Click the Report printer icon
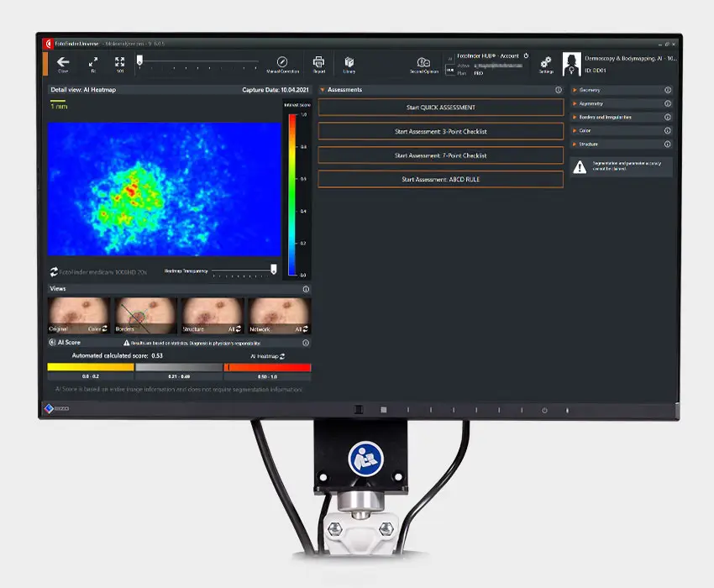The width and height of the screenshot is (714, 588). tap(318, 61)
